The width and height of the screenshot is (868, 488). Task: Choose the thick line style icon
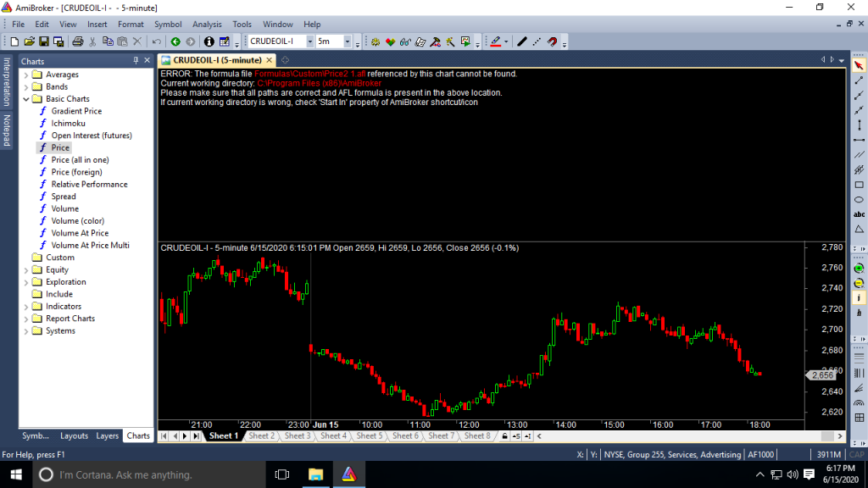(x=521, y=42)
